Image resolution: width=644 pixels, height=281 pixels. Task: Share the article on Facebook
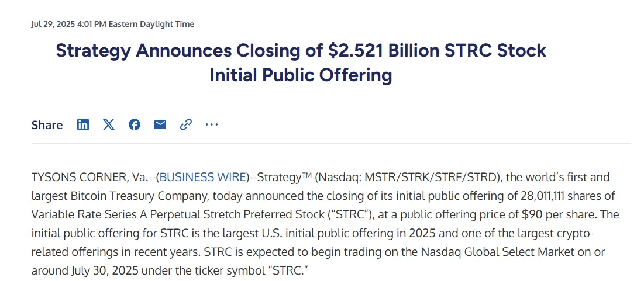[x=135, y=124]
